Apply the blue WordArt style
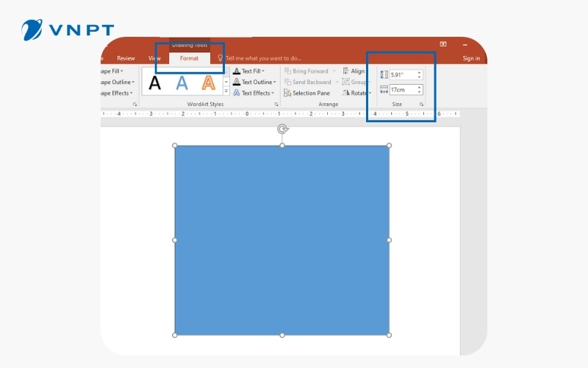This screenshot has height=368, width=588. (182, 83)
